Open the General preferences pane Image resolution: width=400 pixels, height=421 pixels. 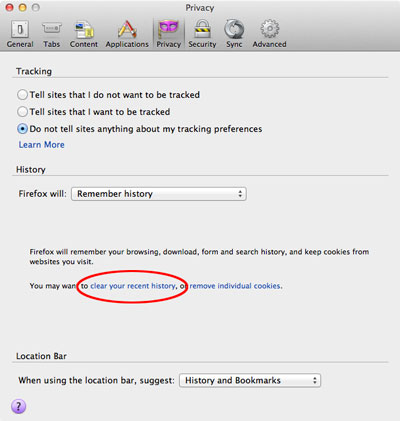coord(20,34)
